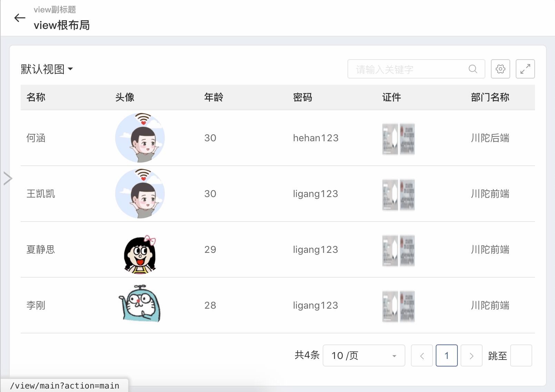This screenshot has height=392, width=555.
Task: Select the name cell 王凯凯
Action: (41, 194)
